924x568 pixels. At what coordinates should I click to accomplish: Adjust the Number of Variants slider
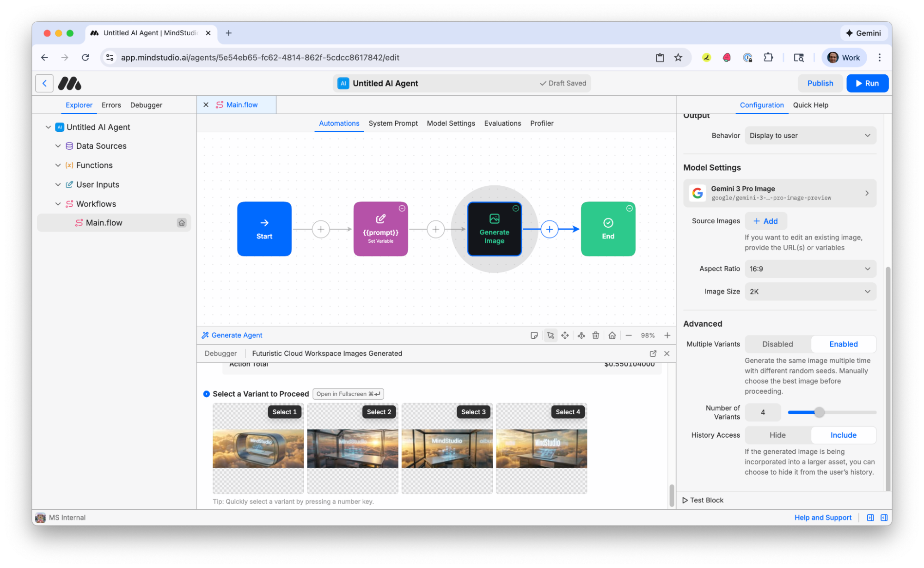(820, 412)
